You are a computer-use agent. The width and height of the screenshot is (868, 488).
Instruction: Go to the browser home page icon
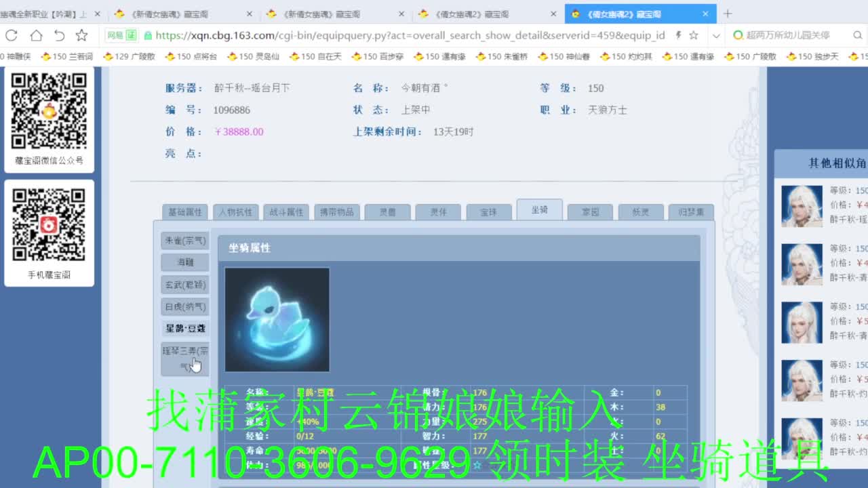(x=36, y=35)
